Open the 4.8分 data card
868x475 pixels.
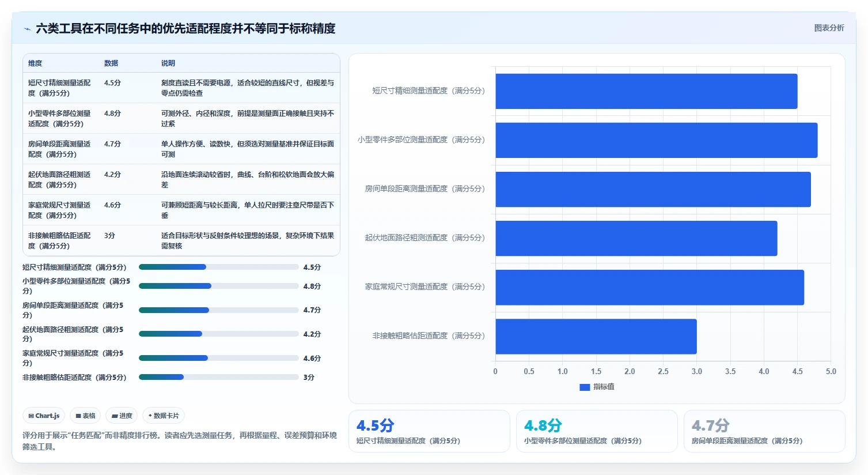[x=597, y=431]
